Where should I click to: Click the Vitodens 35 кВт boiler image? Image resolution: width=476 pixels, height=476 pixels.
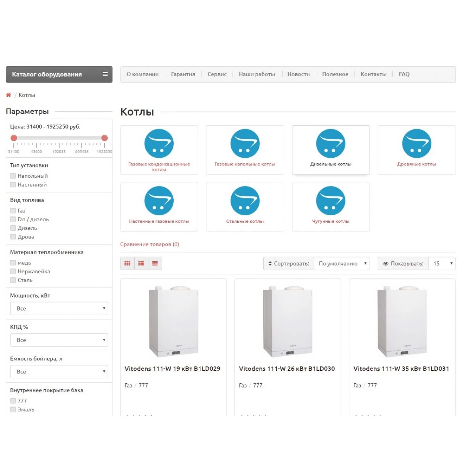click(402, 322)
